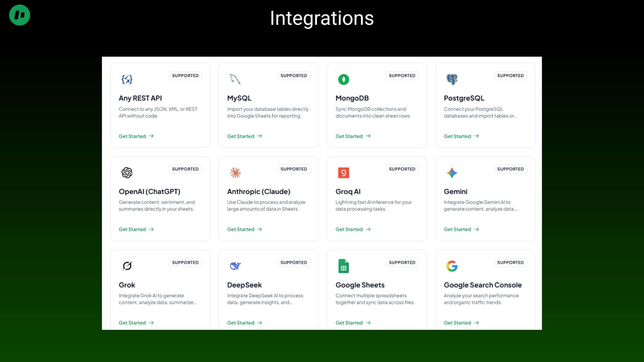Select the Google Sheets spreadsheet icon
Viewport: 644px width, 362px height.
pos(344,266)
